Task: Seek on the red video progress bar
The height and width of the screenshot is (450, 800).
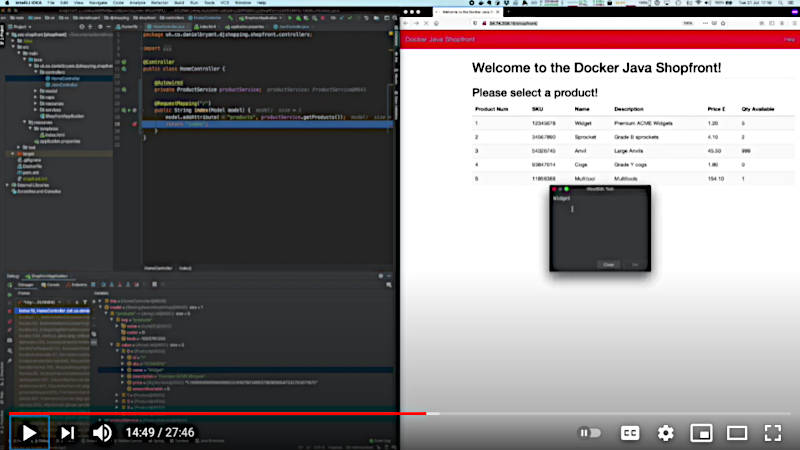Action: pyautogui.click(x=217, y=413)
